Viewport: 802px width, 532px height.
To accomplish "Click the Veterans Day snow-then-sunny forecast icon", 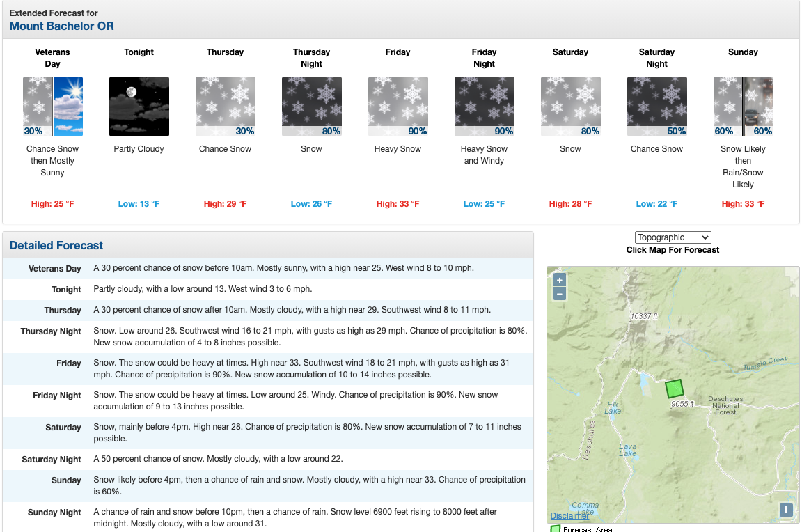I will [53, 107].
